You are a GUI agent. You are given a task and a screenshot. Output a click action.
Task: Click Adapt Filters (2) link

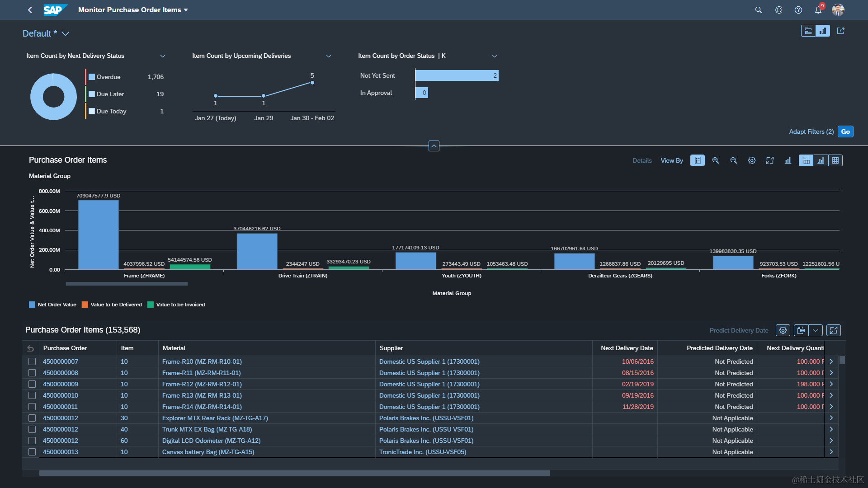coord(811,131)
